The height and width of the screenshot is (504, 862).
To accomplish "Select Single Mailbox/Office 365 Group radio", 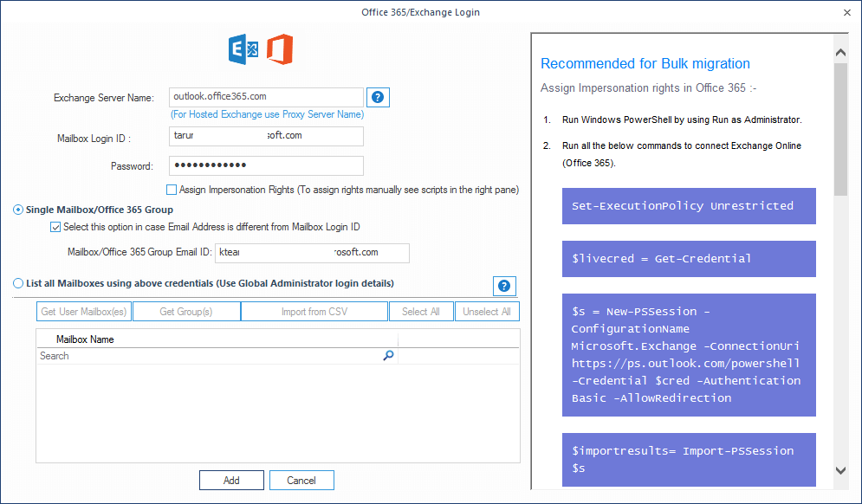I will (x=18, y=210).
